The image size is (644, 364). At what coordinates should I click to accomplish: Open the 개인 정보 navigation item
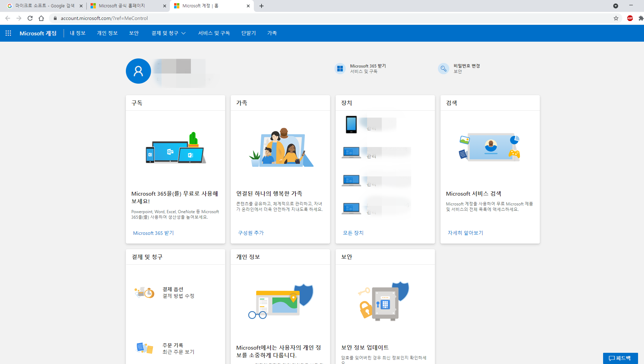coord(107,33)
